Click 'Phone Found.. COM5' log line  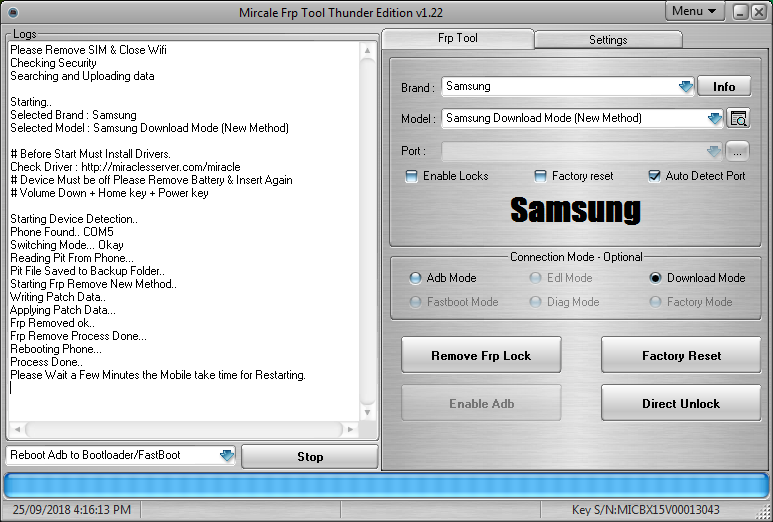point(62,232)
